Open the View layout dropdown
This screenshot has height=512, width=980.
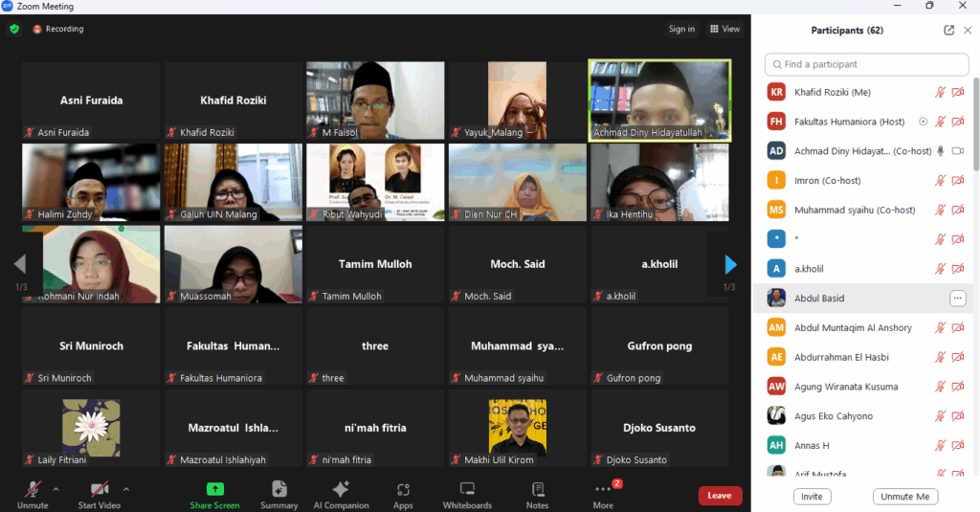point(724,29)
